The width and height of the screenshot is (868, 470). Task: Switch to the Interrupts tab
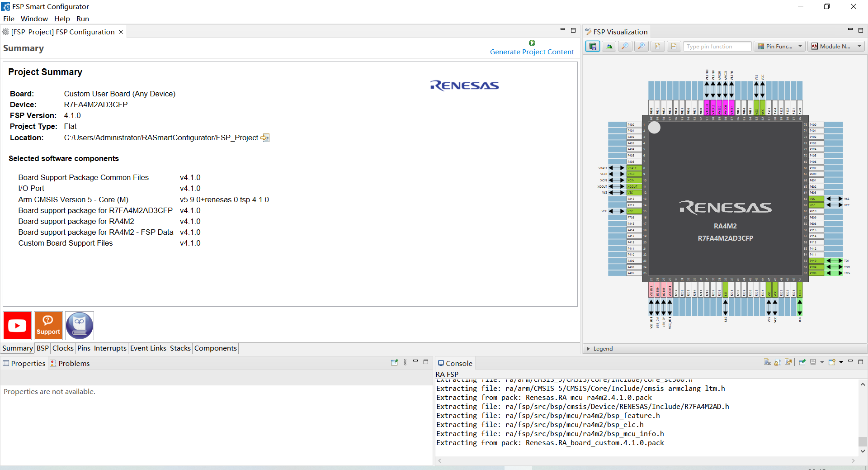tap(110, 348)
